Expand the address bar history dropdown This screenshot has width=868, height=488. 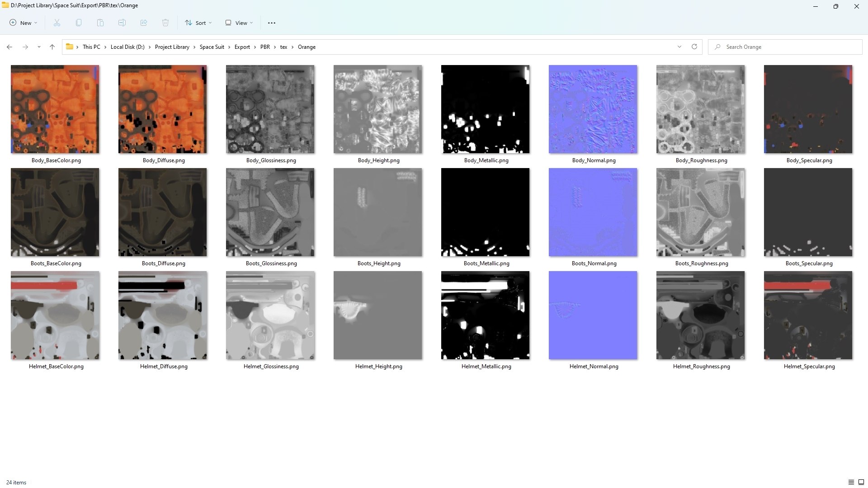coord(679,47)
